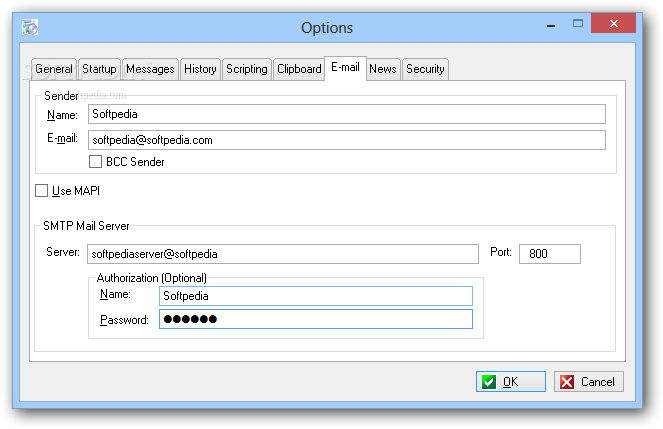663x429 pixels.
Task: Confirm settings with the OK button
Action: [511, 382]
